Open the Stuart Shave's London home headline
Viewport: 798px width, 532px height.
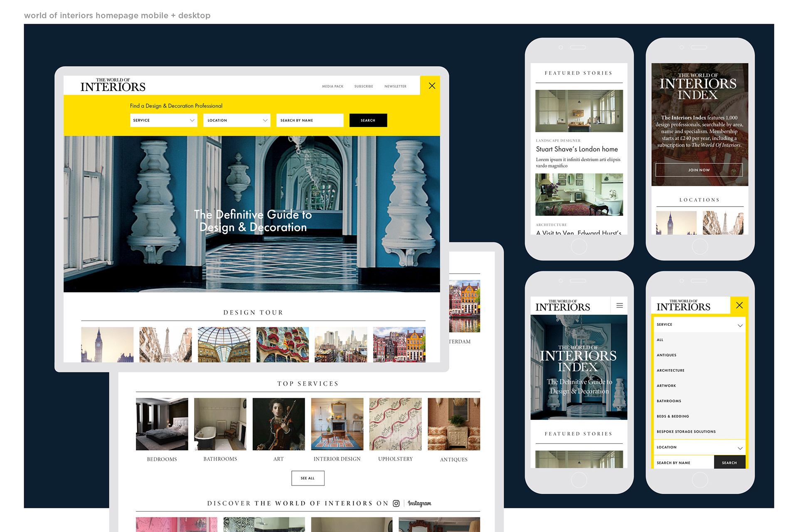[577, 149]
